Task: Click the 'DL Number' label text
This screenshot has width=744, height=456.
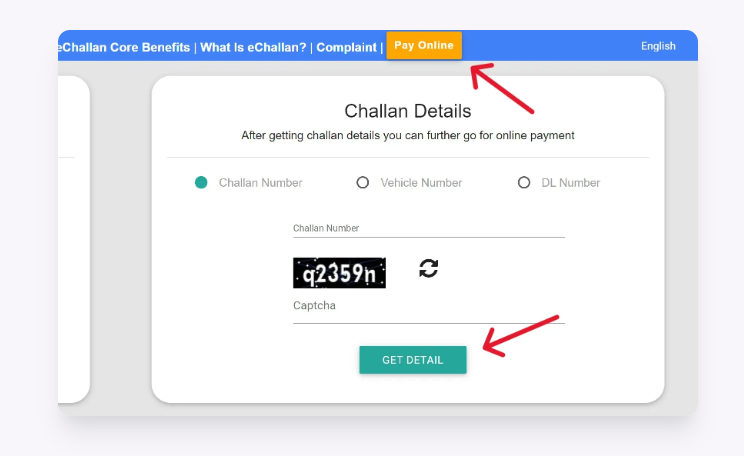Action: [x=571, y=183]
